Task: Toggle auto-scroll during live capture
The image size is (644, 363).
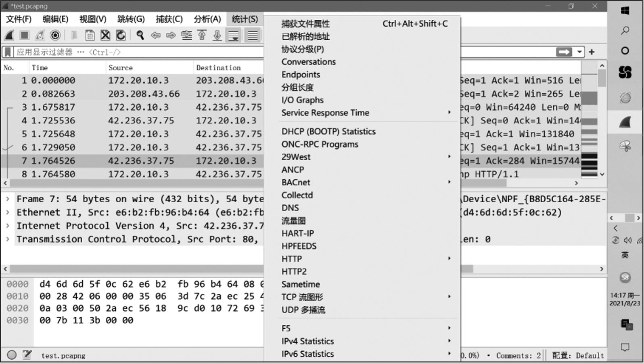Action: [233, 36]
